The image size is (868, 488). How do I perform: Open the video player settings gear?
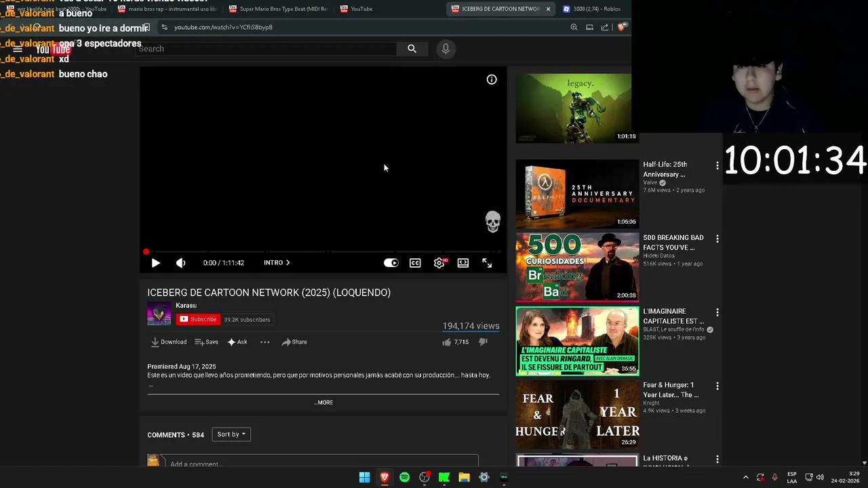[x=439, y=263]
